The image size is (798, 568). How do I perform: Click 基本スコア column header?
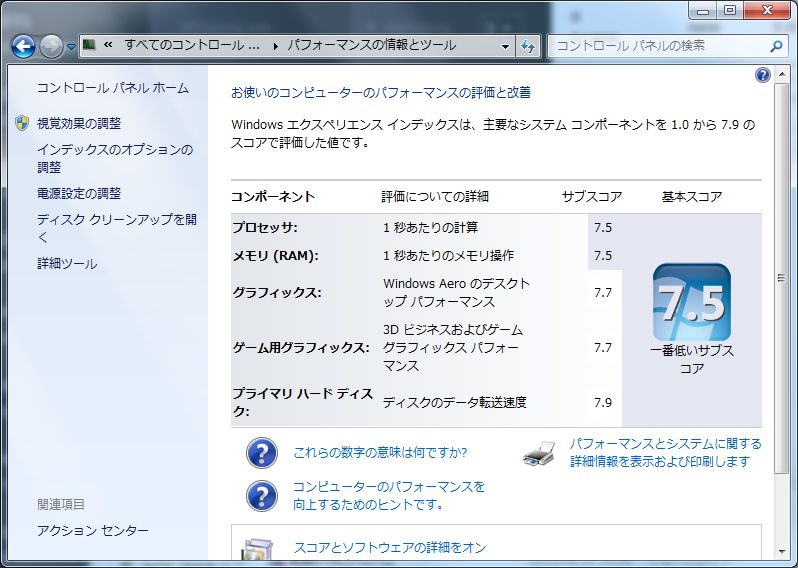point(692,196)
